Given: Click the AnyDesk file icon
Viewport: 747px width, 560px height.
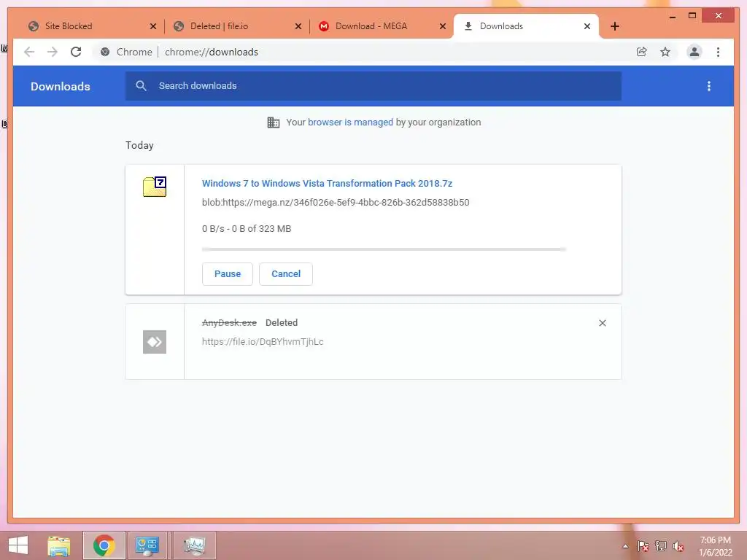Looking at the screenshot, I should pos(155,342).
